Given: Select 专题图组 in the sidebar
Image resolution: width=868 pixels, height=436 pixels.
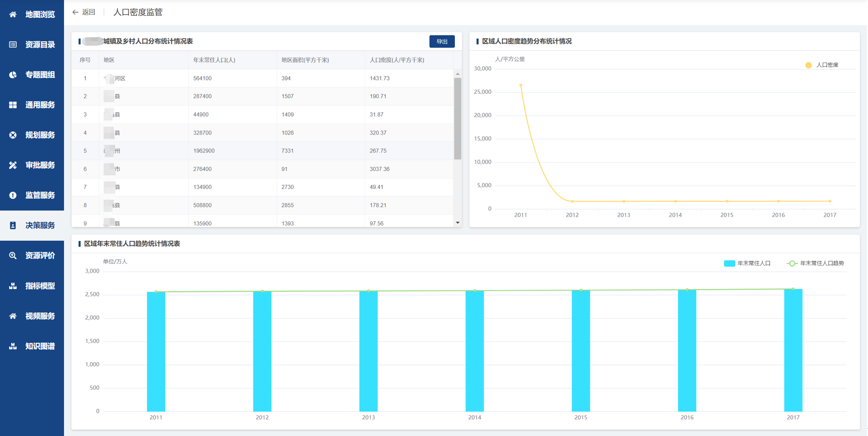Looking at the screenshot, I should point(32,74).
